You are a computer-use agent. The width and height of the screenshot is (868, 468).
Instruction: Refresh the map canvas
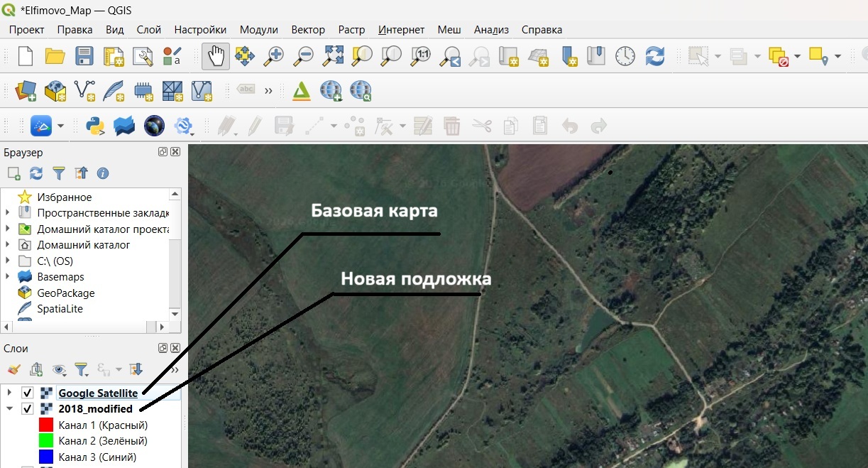tap(654, 56)
